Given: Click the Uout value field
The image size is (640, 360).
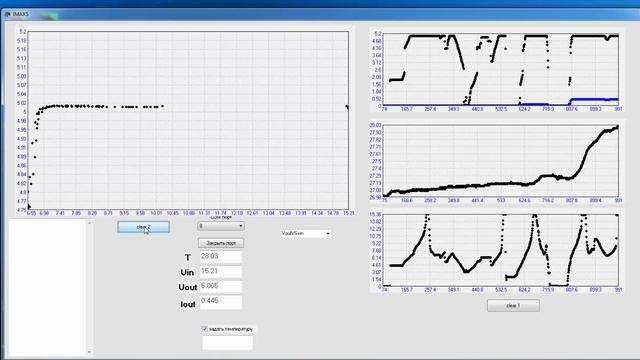Looking at the screenshot, I should 221,286.
